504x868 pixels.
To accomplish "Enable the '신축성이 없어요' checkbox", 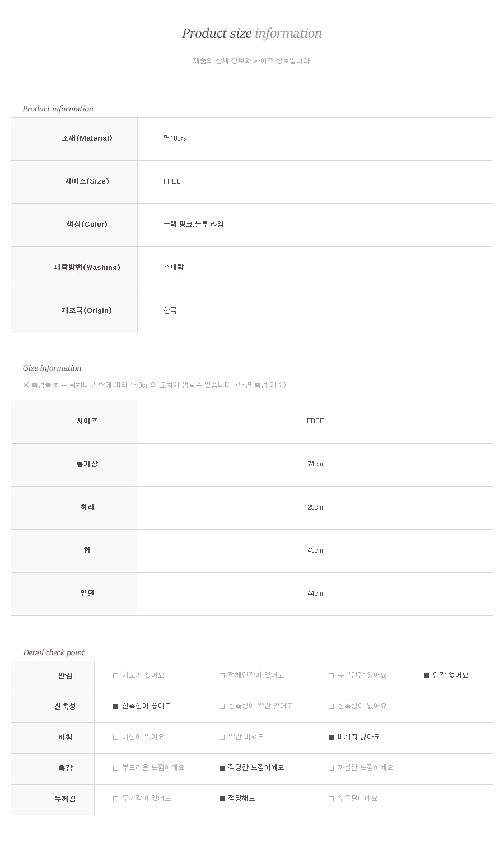I will (x=332, y=707).
